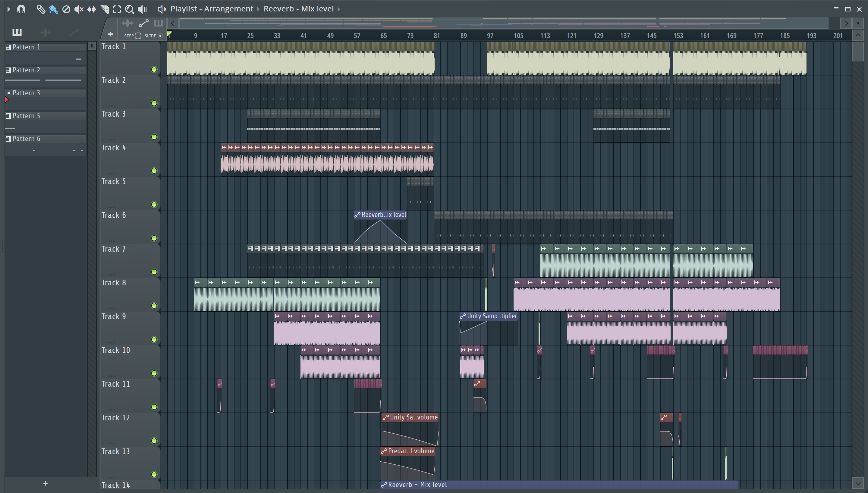Image resolution: width=868 pixels, height=493 pixels.
Task: Click Pattern 5 icon in picker
Action: (8, 116)
